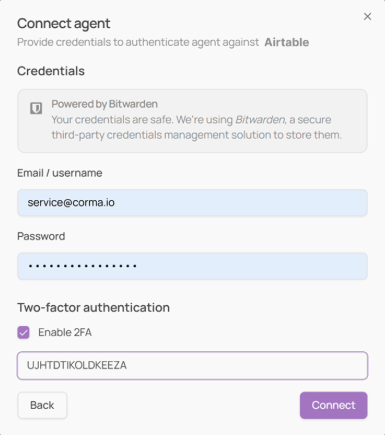Click the italic Bitwarden word in the notice
Viewport: 385px width, 435px height.
(x=260, y=119)
